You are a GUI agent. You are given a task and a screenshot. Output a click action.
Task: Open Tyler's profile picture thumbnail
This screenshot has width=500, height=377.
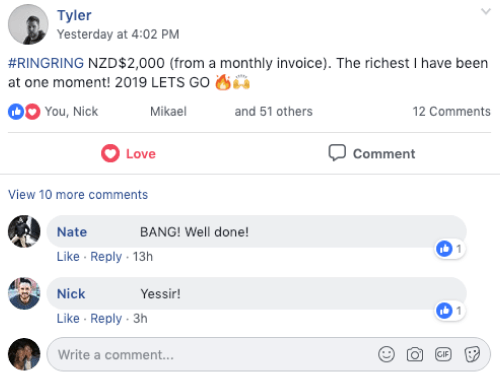(x=28, y=24)
